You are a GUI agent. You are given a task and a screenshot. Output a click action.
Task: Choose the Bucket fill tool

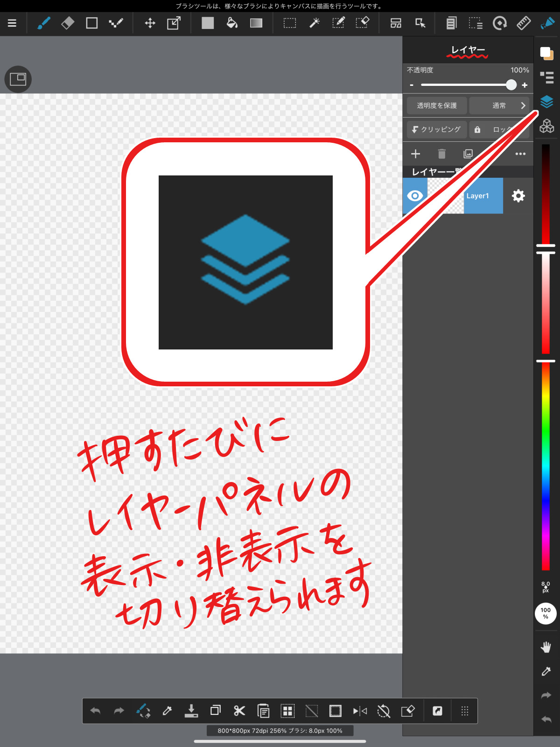pyautogui.click(x=231, y=23)
